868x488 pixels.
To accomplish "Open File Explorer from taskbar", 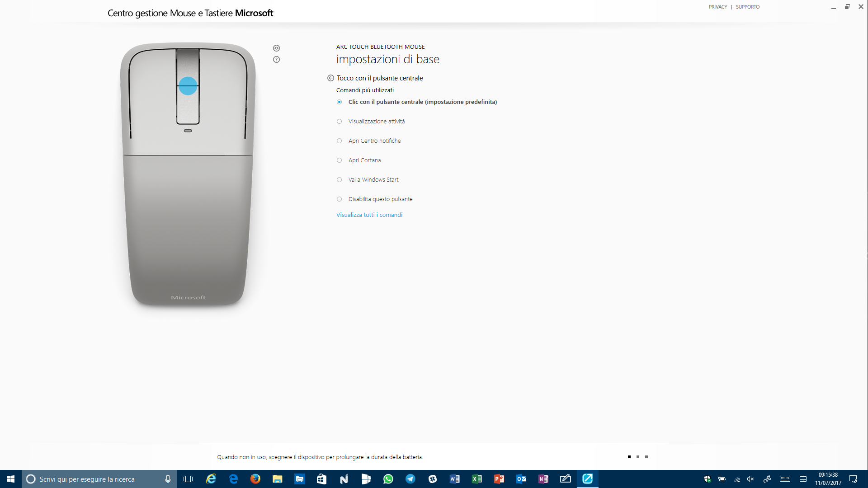I will point(278,479).
